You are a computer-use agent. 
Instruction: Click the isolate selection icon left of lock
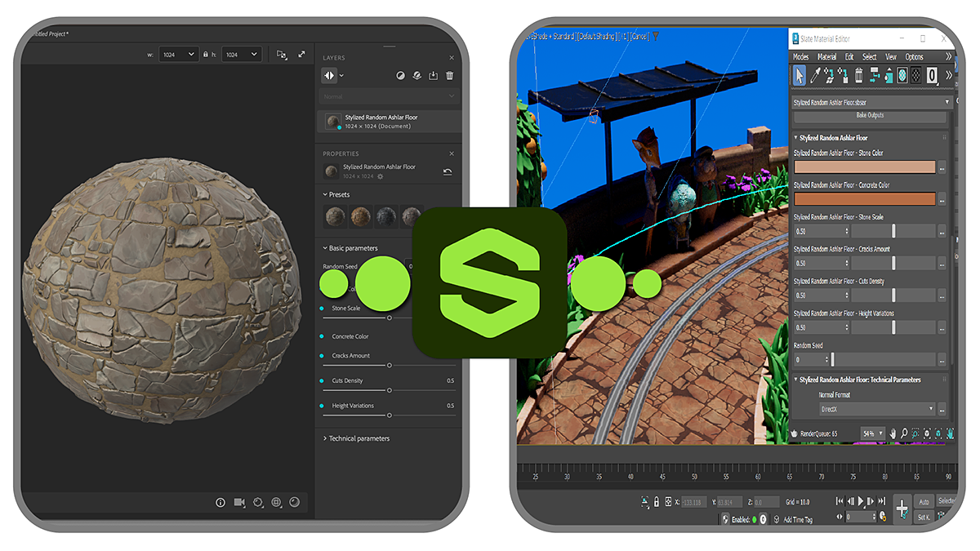click(644, 502)
